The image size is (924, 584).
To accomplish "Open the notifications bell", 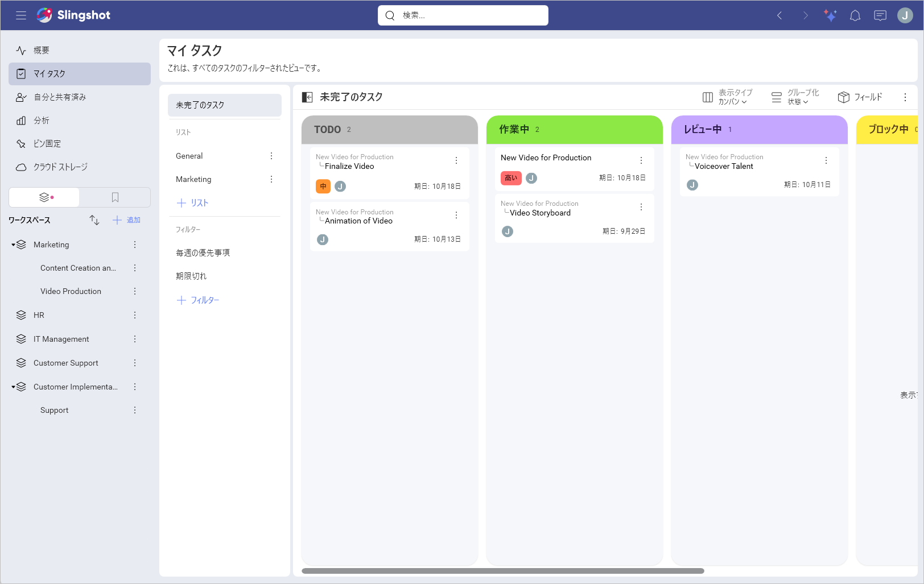I will [x=855, y=15].
